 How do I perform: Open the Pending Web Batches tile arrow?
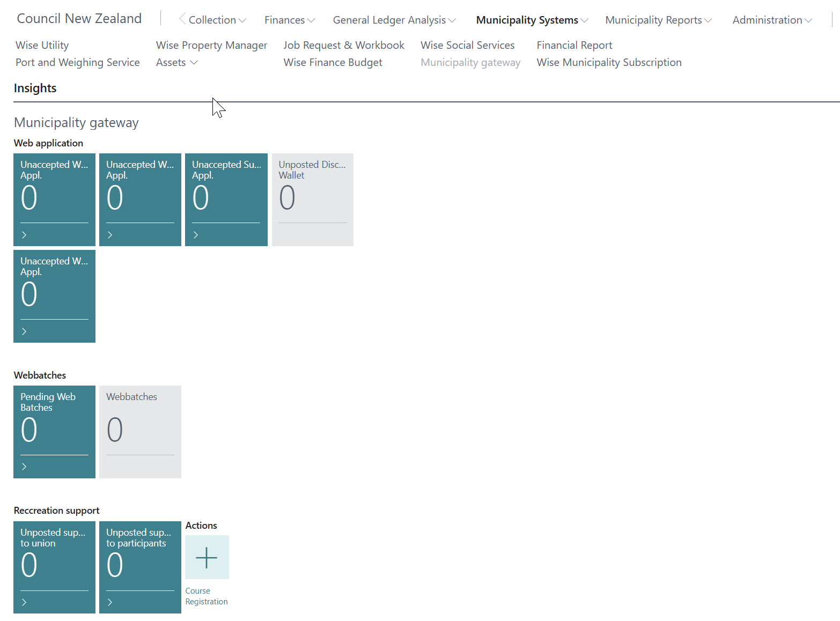[x=24, y=467]
